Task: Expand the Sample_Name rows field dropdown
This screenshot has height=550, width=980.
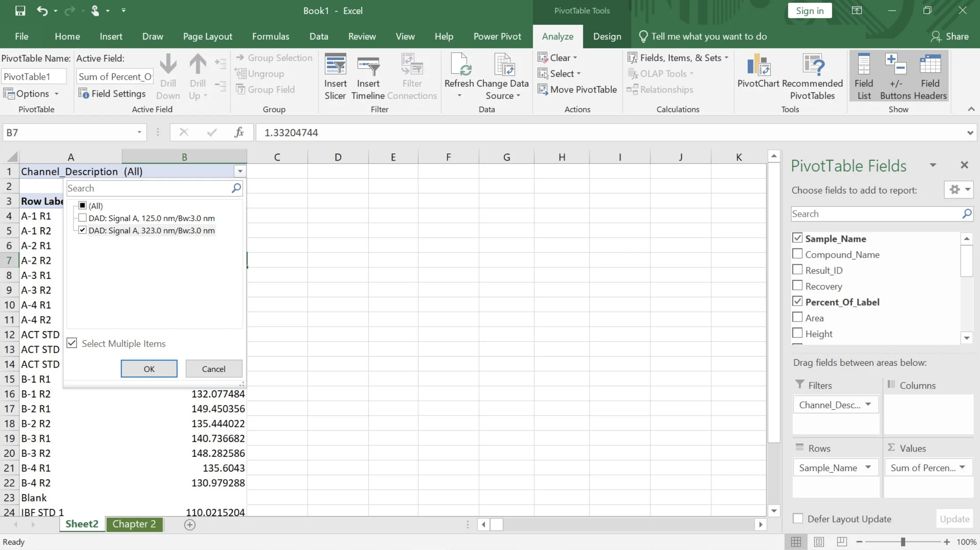Action: click(x=868, y=467)
